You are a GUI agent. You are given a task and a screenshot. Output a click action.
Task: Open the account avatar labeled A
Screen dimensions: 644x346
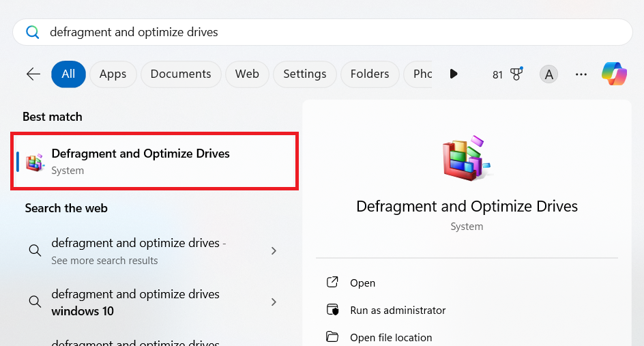pos(548,74)
